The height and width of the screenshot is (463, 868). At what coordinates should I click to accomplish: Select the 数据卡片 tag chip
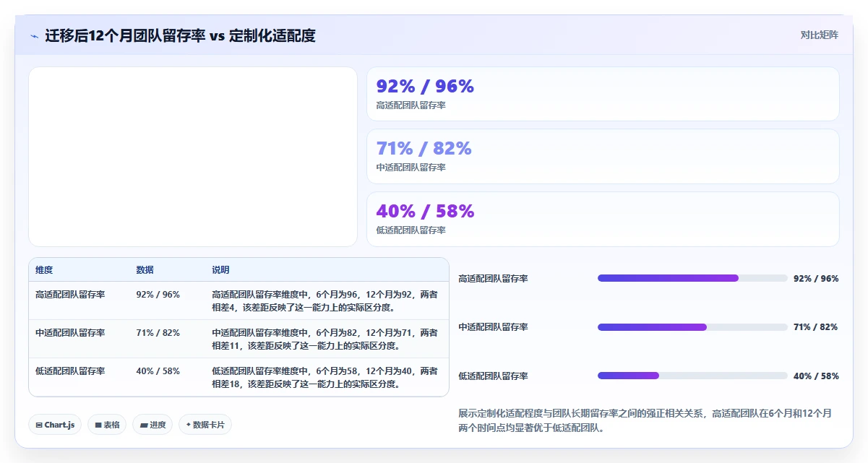pos(205,425)
